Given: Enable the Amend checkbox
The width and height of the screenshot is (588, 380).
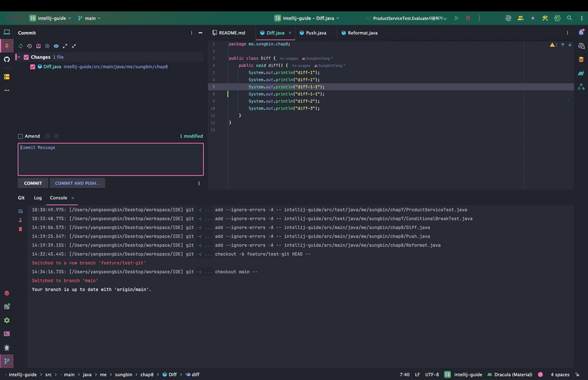Looking at the screenshot, I should coord(21,136).
